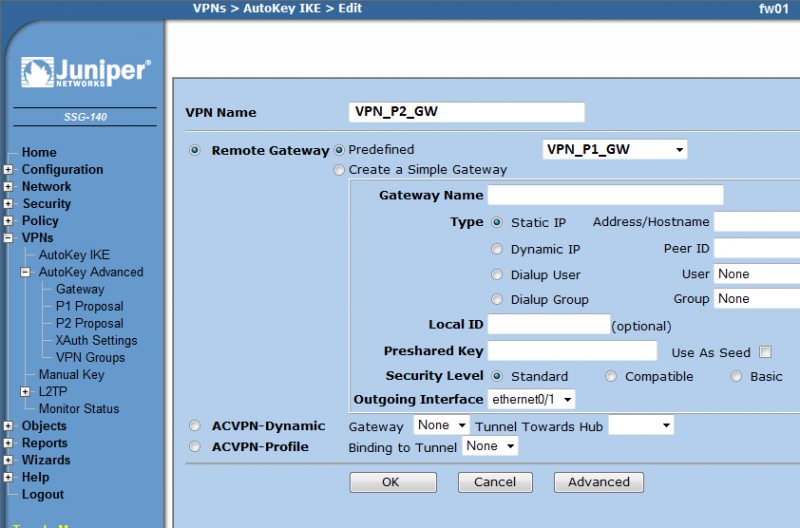Image resolution: width=800 pixels, height=528 pixels.
Task: Open Manual Key page
Action: (71, 374)
